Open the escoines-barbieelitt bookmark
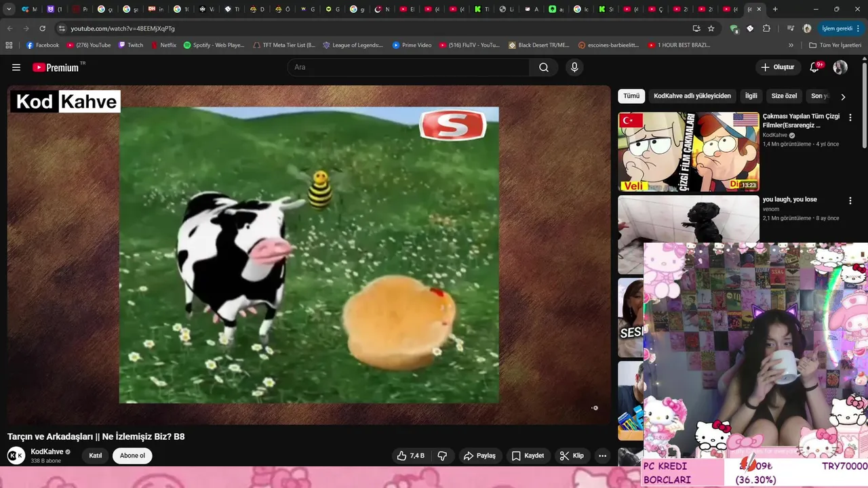This screenshot has width=868, height=488. (608, 45)
